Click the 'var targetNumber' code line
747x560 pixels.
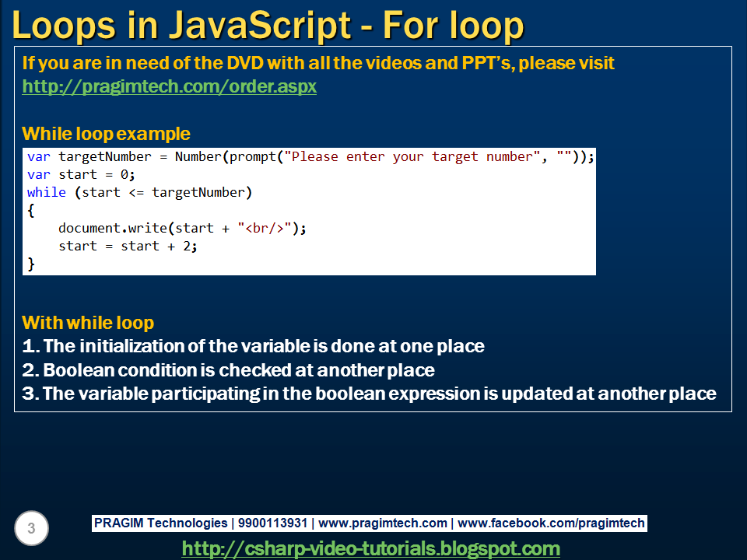310,156
